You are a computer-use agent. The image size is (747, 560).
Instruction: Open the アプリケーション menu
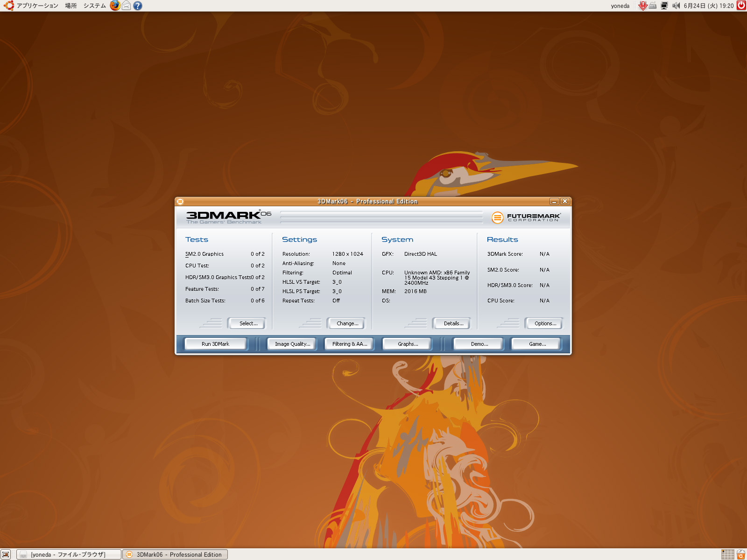[x=36, y=6]
